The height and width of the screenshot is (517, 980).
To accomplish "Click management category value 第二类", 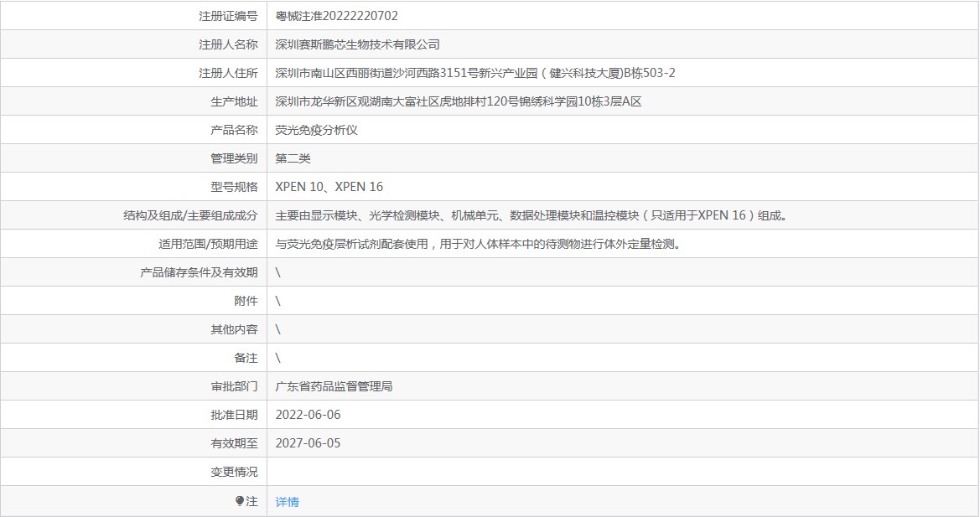I will tap(293, 158).
